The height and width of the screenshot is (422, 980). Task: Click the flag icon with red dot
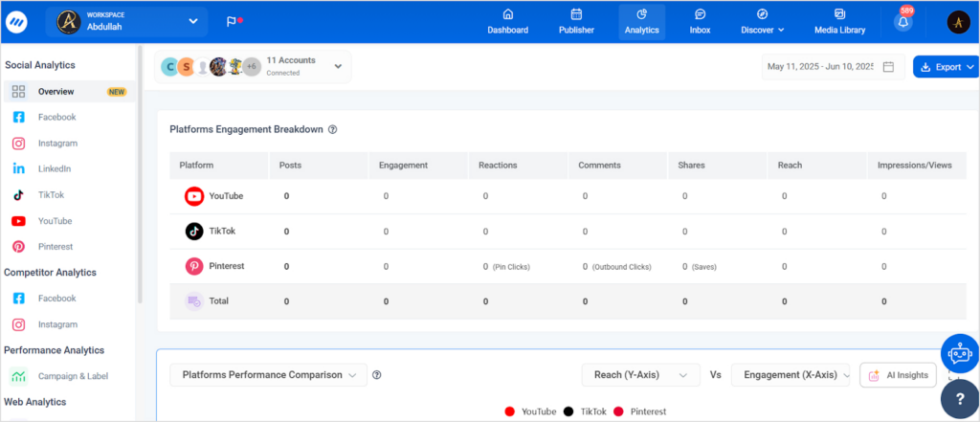234,22
